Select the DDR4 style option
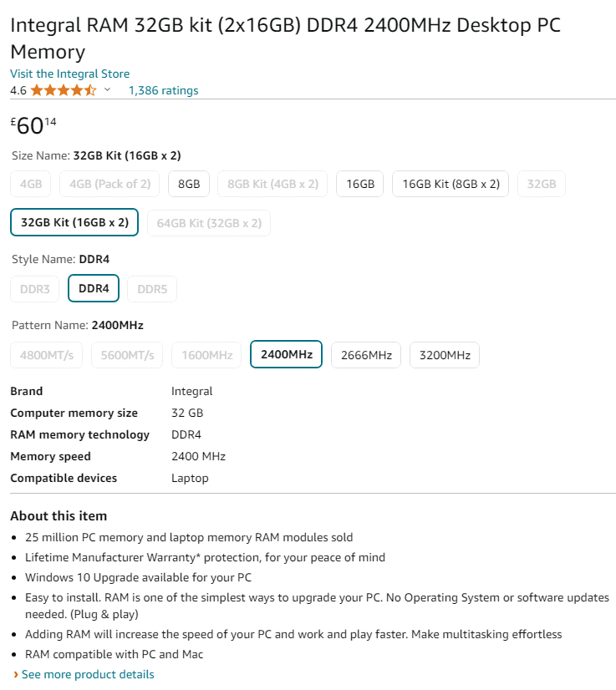The width and height of the screenshot is (616, 690). pyautogui.click(x=93, y=288)
